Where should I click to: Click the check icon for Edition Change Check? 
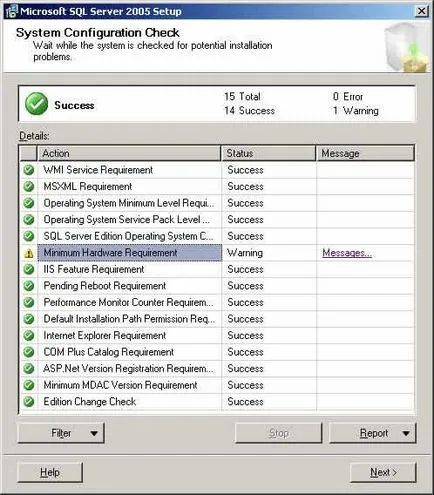pyautogui.click(x=29, y=402)
